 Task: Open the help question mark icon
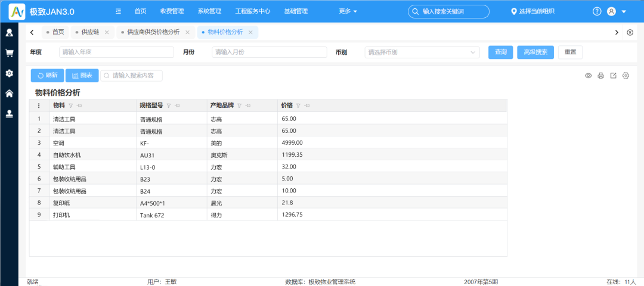pyautogui.click(x=597, y=11)
